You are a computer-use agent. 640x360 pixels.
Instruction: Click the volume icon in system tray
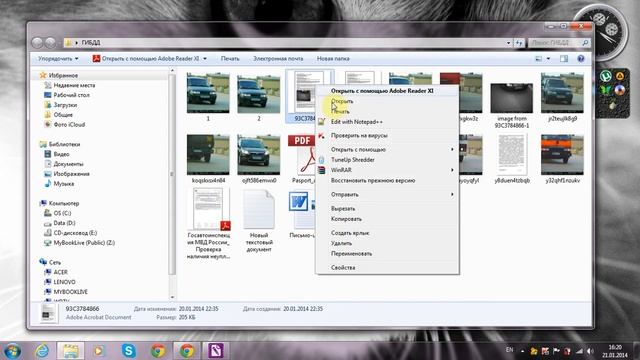590,351
